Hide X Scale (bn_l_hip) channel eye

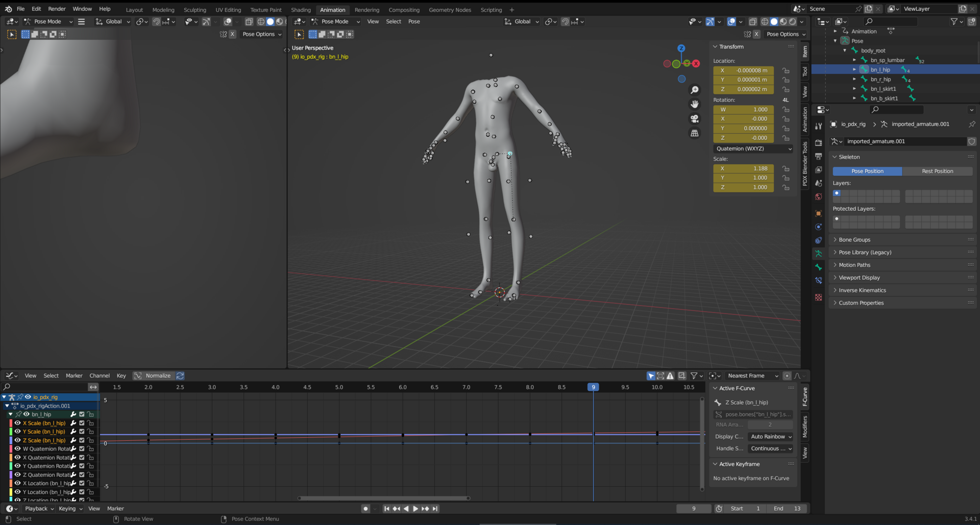[17, 423]
